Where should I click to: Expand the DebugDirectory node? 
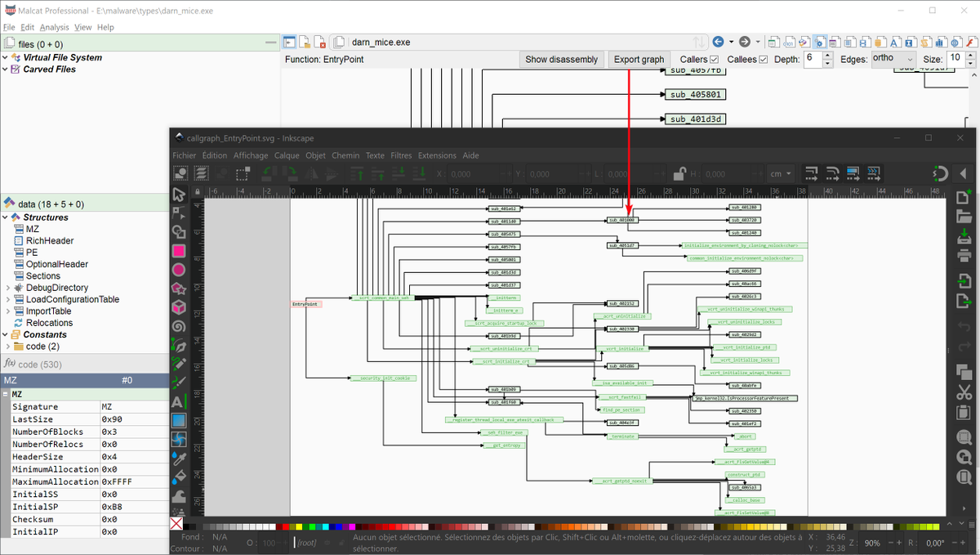point(8,288)
